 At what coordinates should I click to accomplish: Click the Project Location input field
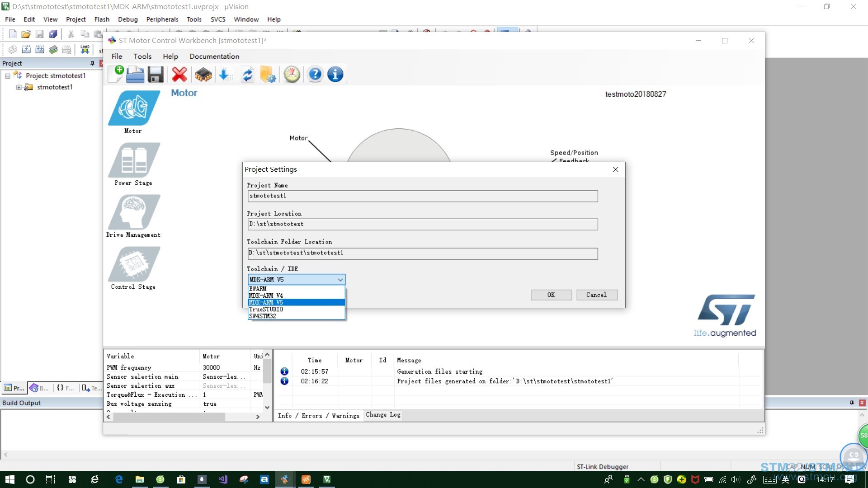coord(423,224)
